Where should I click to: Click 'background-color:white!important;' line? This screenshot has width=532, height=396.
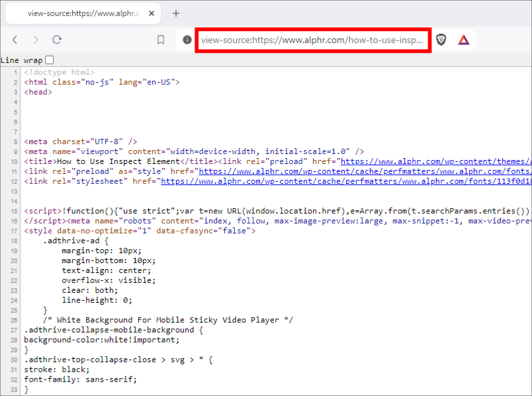(102, 340)
